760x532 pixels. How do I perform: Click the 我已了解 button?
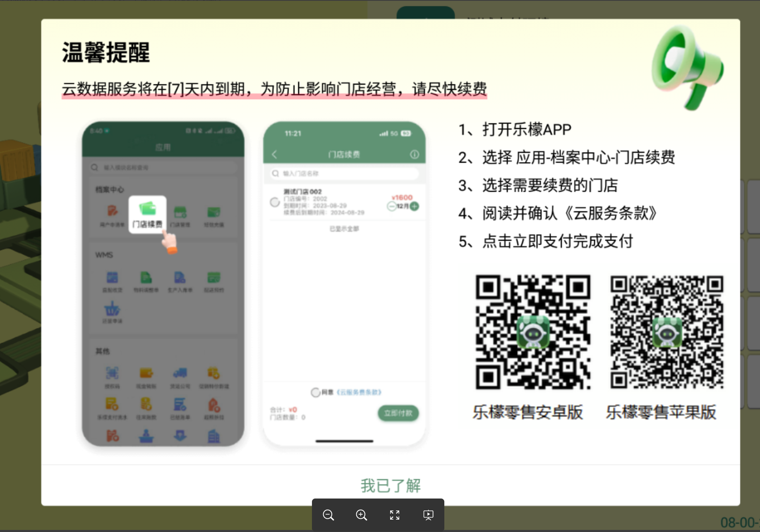[391, 485]
